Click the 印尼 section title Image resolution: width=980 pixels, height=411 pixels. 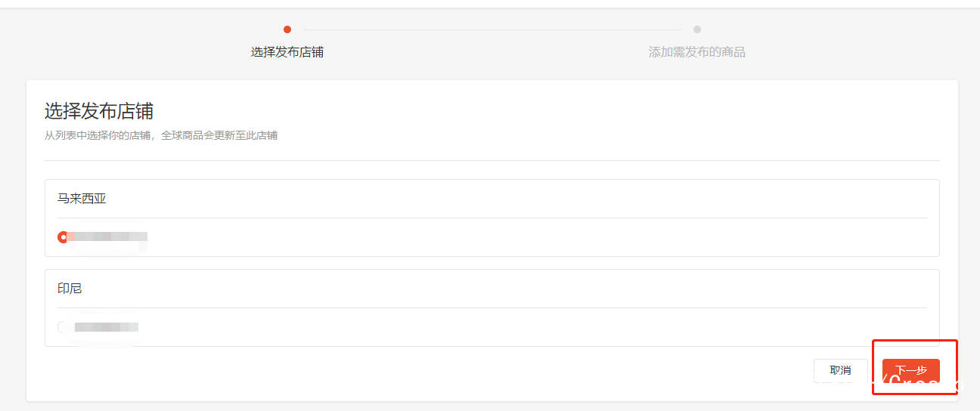[x=70, y=289]
